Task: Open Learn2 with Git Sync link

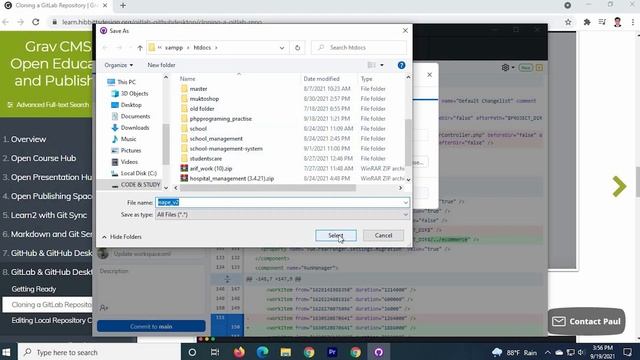Action: [x=49, y=215]
